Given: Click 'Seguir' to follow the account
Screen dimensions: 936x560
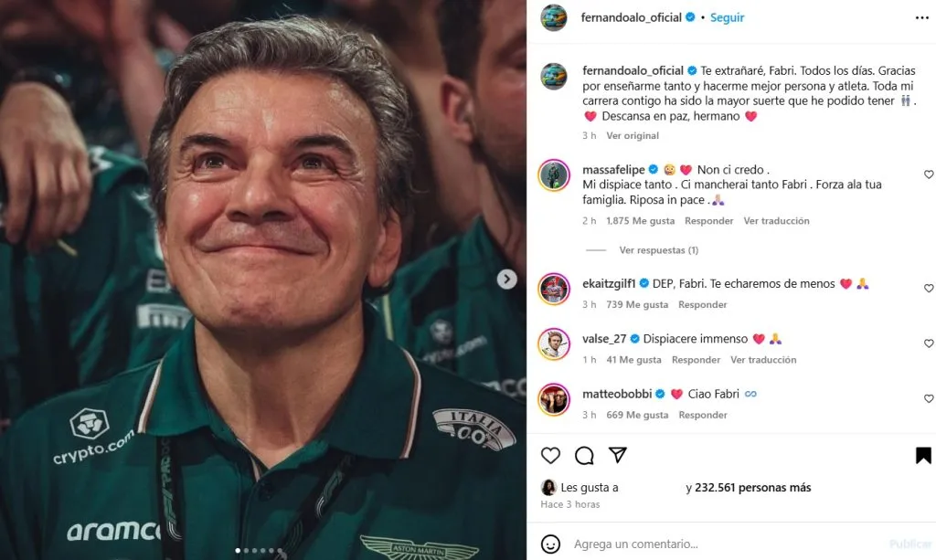Looking at the screenshot, I should [x=728, y=17].
